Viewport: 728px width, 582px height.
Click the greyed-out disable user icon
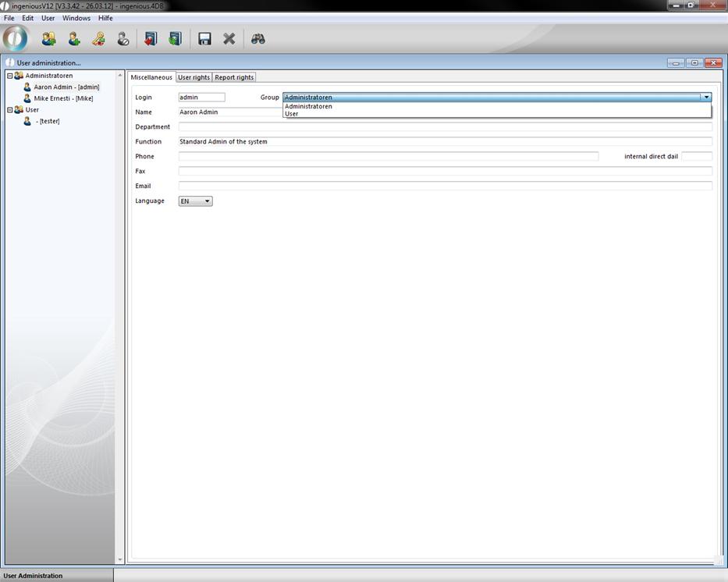(123, 39)
